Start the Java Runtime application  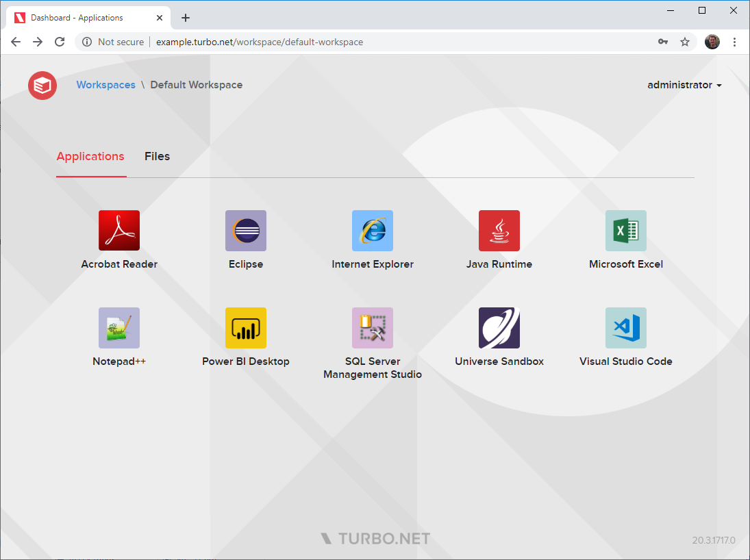[x=499, y=230]
